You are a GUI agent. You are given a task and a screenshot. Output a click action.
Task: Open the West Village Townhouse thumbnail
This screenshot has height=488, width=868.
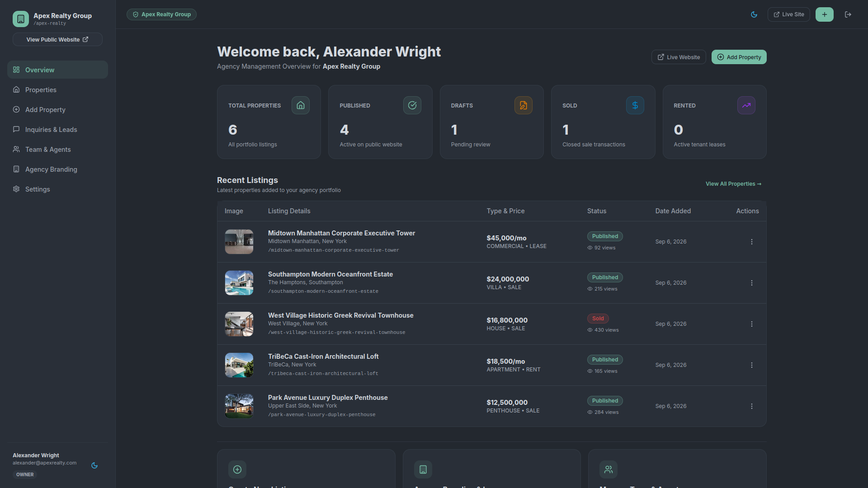point(239,324)
